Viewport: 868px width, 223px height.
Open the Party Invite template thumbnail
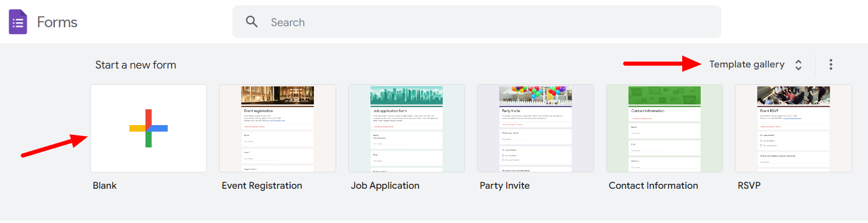(x=536, y=128)
